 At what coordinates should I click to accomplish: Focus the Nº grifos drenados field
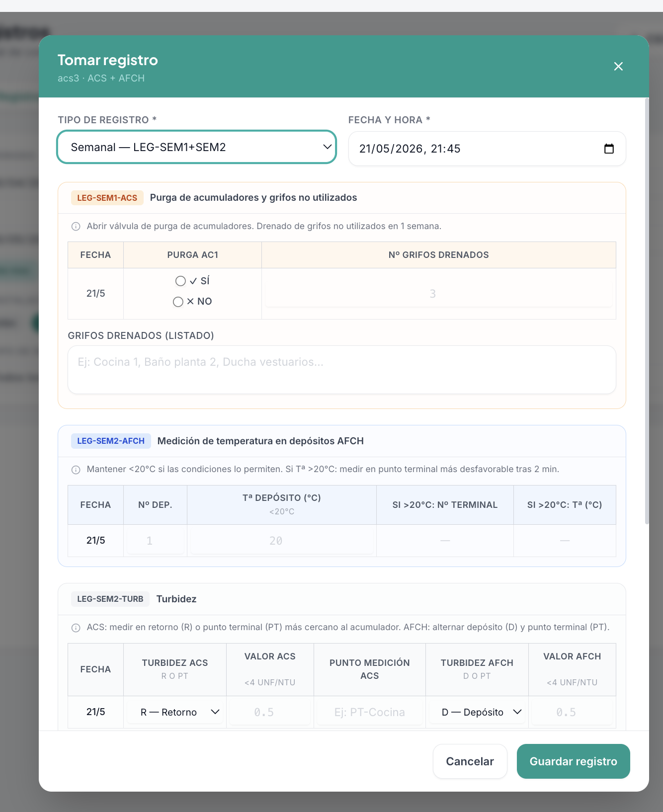[x=439, y=294]
